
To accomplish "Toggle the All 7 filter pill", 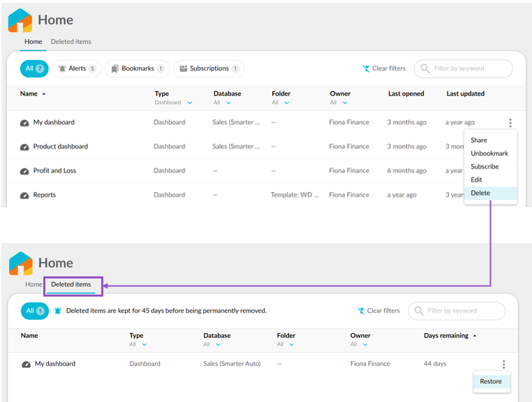I will pos(34,68).
